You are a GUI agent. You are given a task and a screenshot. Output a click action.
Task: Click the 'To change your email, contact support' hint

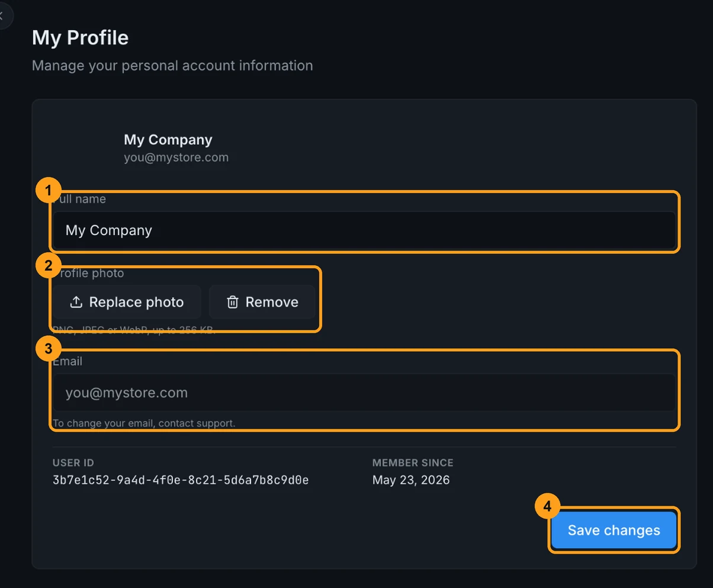[144, 423]
